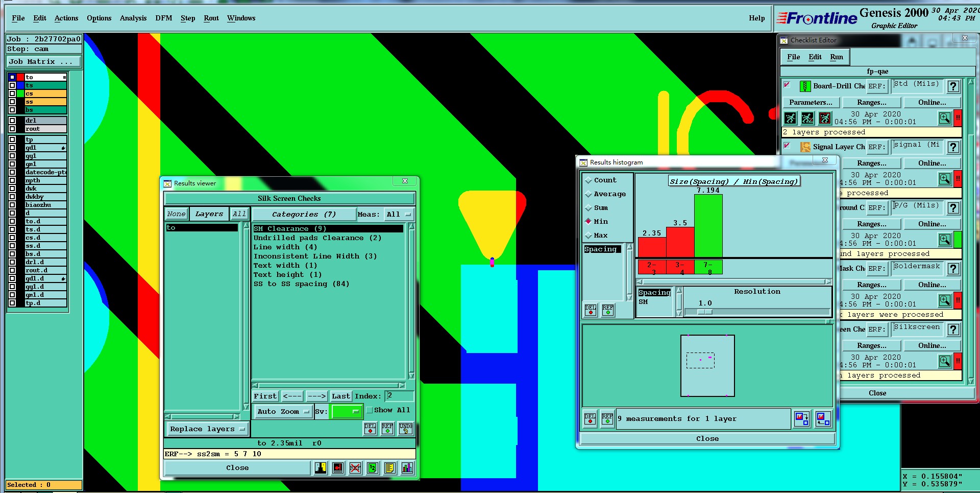Click Parameters... under Board-Drill Check
This screenshot has width=980, height=493.
(x=811, y=103)
